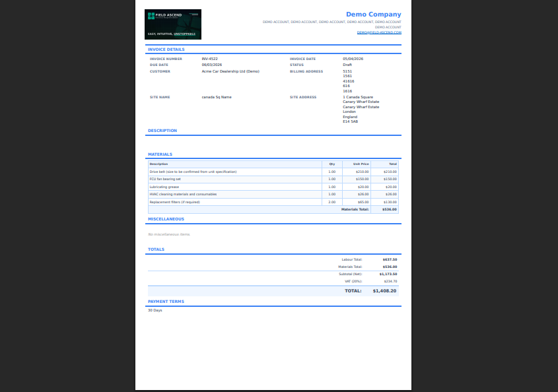Select the Drive belt total $210.00
Viewport: 558px width, 392px height.
[390, 172]
